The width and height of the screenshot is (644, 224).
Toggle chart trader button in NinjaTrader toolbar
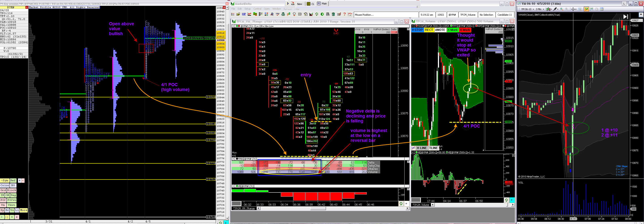(x=586, y=9)
